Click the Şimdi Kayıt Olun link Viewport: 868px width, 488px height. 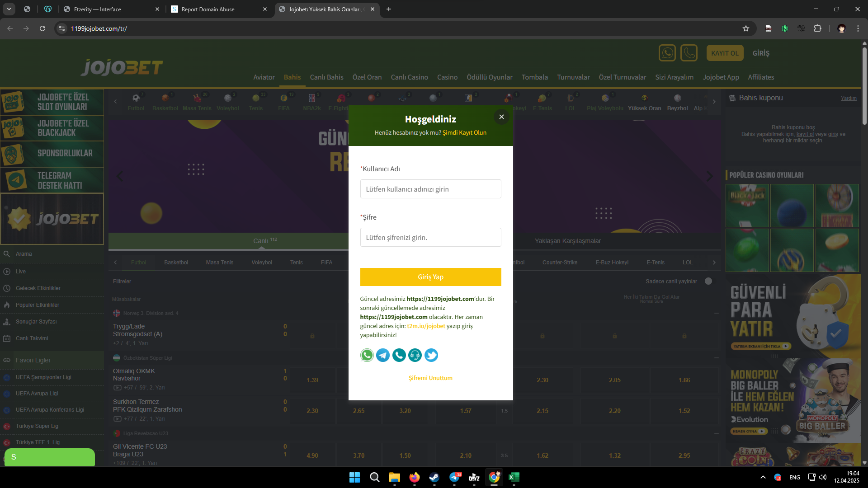[x=464, y=133]
